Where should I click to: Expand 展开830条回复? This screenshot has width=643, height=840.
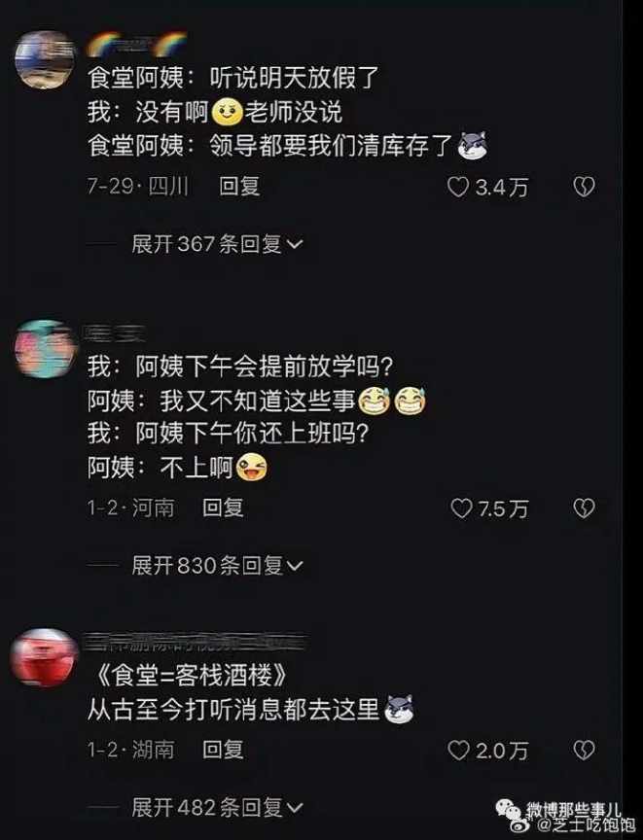click(x=217, y=565)
